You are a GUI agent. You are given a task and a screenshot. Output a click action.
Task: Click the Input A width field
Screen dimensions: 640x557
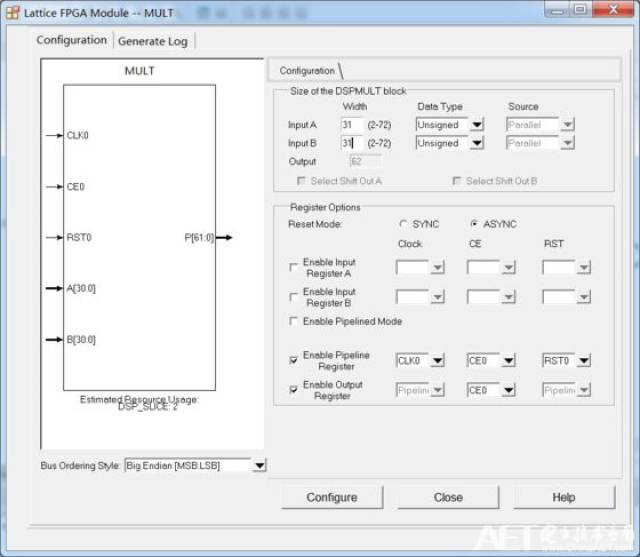351,125
